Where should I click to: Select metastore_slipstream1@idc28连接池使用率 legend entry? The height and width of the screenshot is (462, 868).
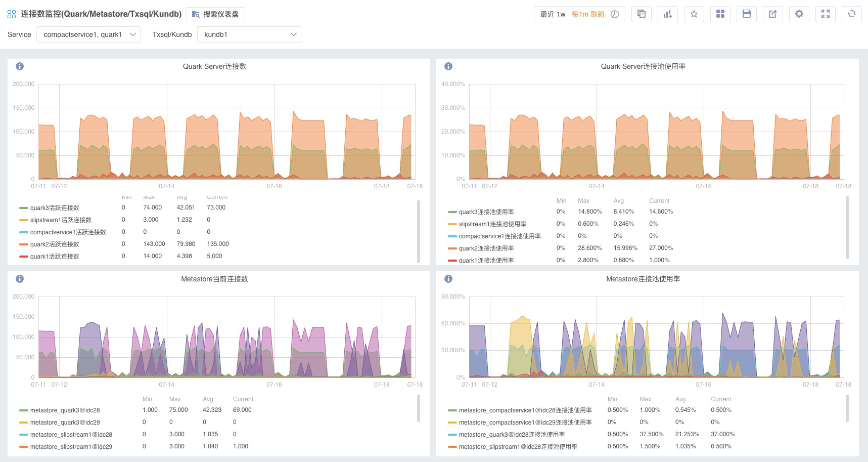point(518,446)
